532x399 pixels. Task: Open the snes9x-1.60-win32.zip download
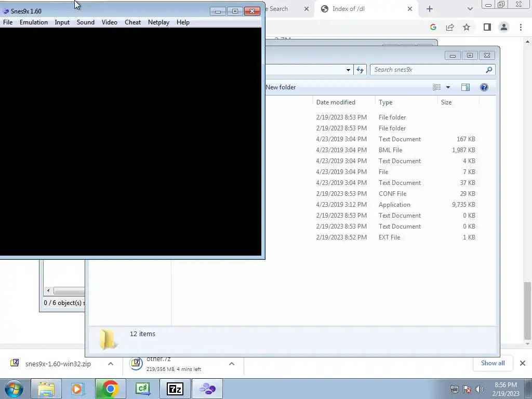point(58,364)
